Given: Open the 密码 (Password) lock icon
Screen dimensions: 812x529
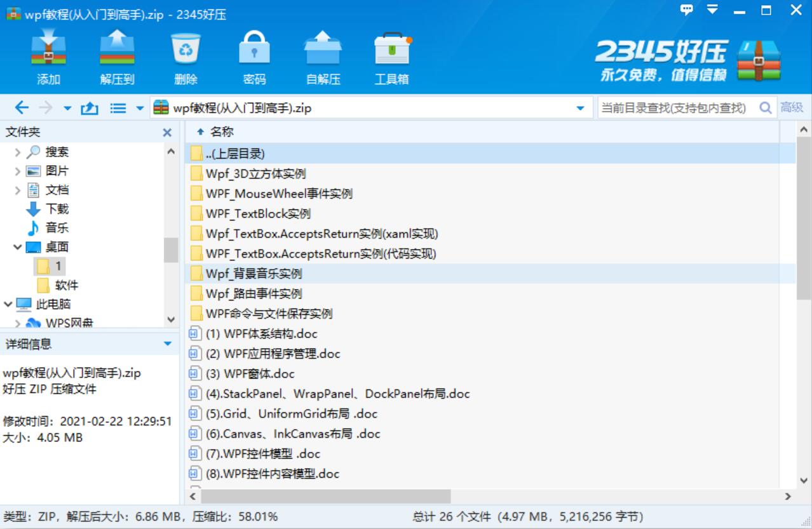Looking at the screenshot, I should point(255,48).
